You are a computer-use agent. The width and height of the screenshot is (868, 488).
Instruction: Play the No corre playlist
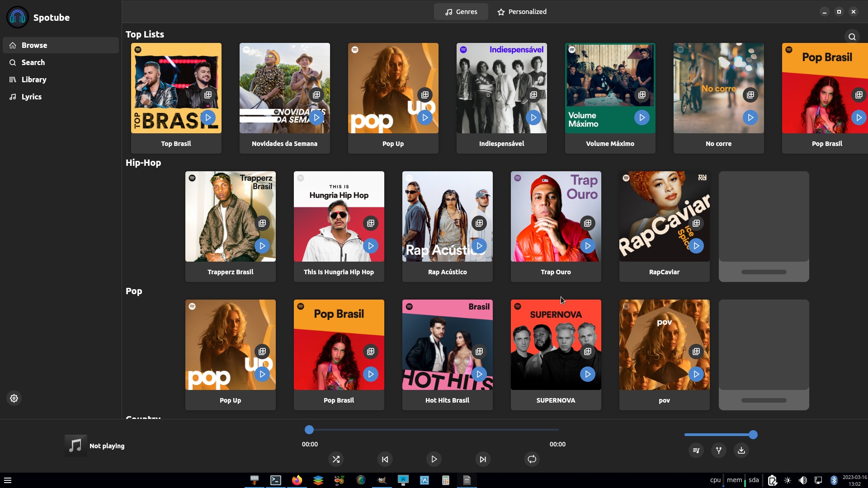pos(750,117)
